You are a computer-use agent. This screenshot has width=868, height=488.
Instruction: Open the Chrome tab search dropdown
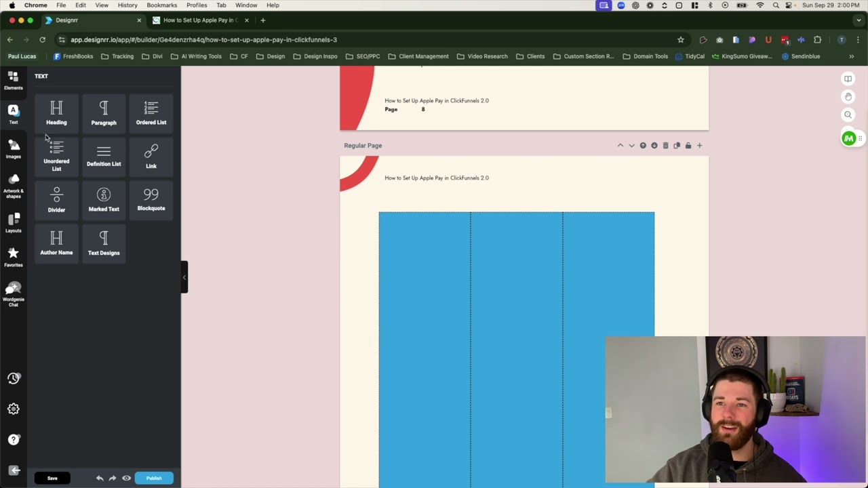tap(857, 20)
